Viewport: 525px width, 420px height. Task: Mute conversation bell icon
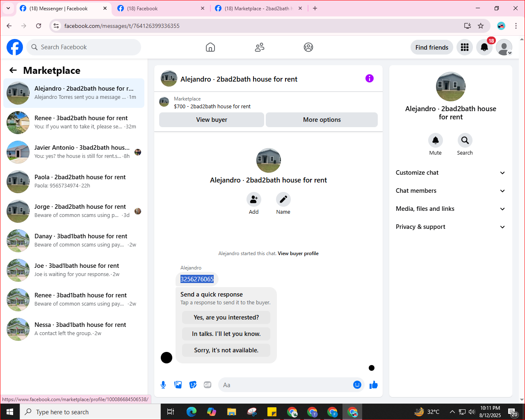[x=436, y=140]
